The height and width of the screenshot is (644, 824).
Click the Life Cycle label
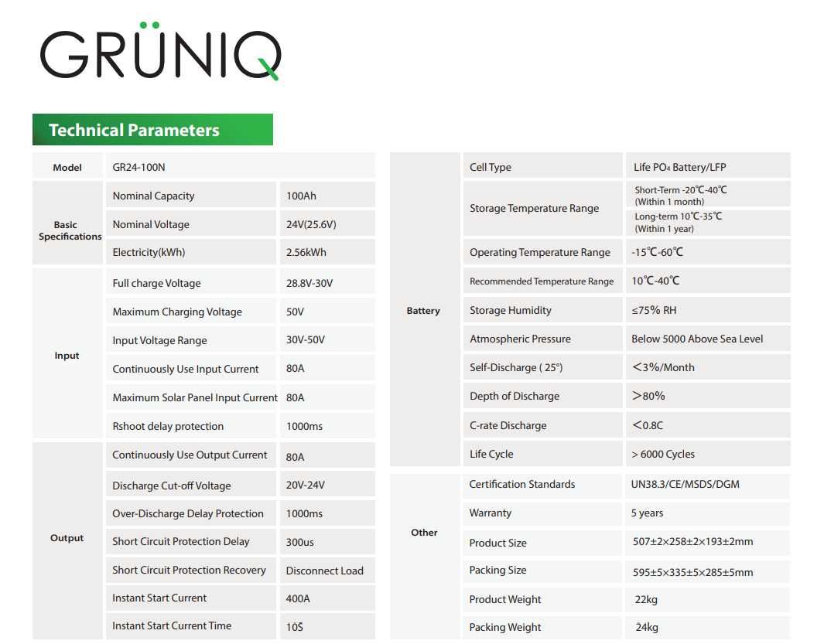click(491, 454)
